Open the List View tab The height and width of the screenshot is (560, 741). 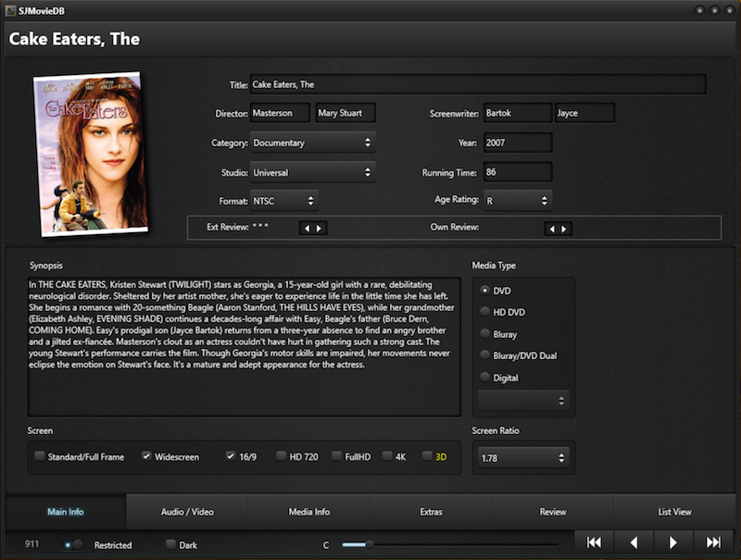(673, 512)
